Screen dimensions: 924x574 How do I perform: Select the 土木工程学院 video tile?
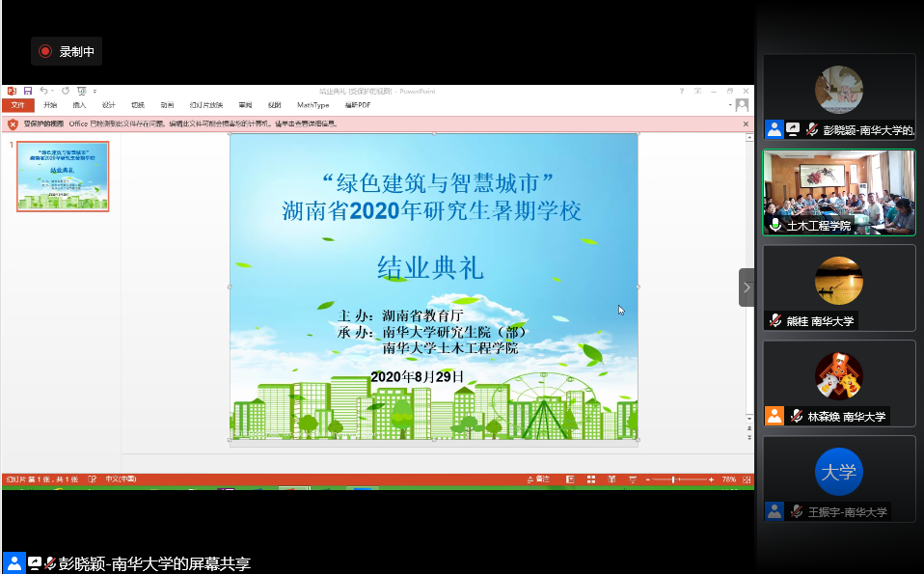pos(838,192)
